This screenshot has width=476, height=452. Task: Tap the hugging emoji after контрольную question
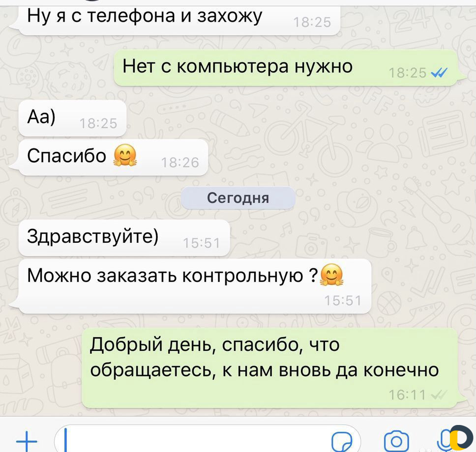click(x=331, y=275)
